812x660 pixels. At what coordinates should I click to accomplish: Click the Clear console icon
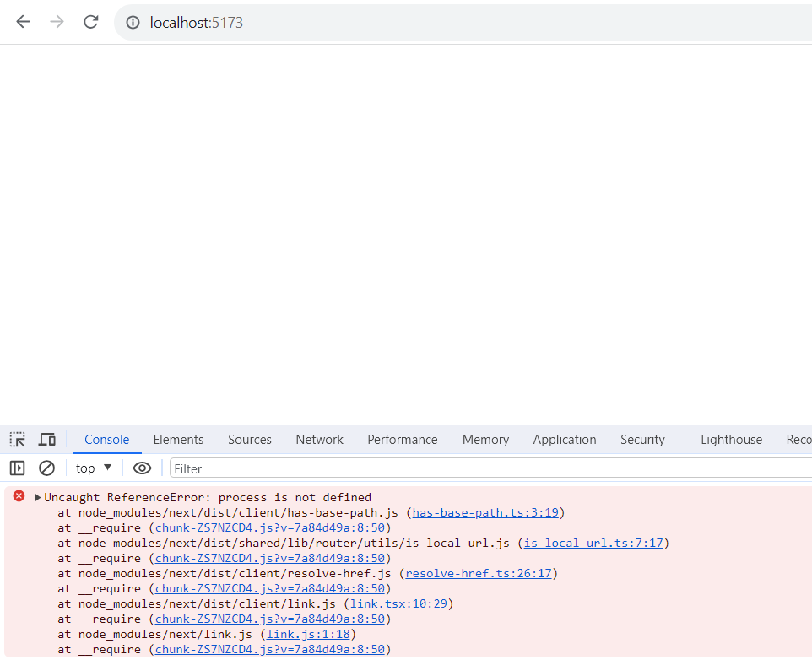pos(46,468)
